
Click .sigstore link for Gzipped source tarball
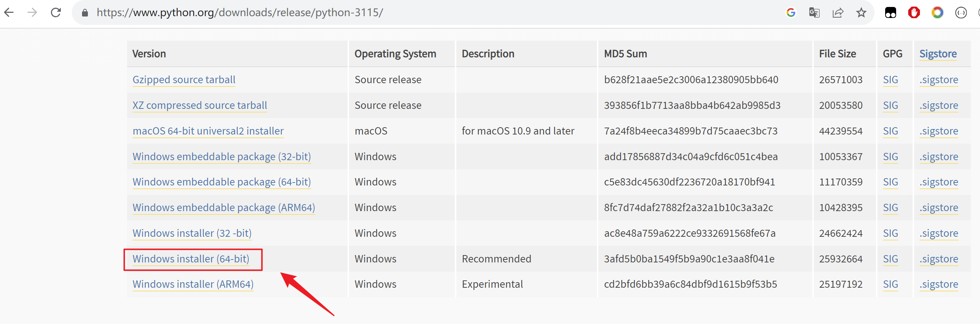point(939,80)
